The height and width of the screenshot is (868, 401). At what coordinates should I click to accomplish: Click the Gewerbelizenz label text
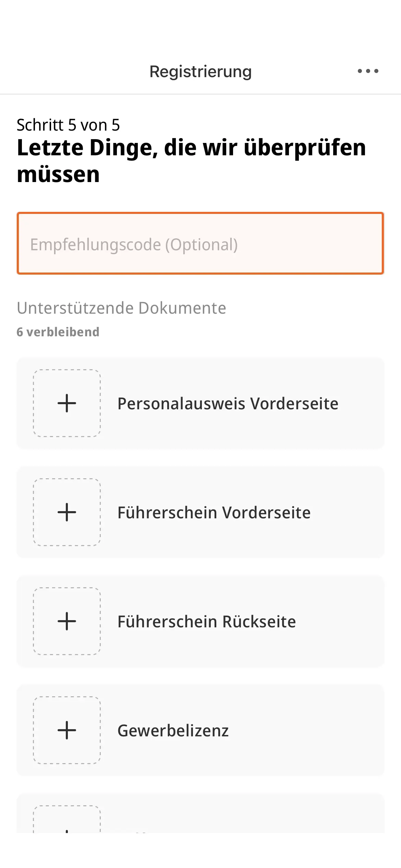tap(173, 731)
